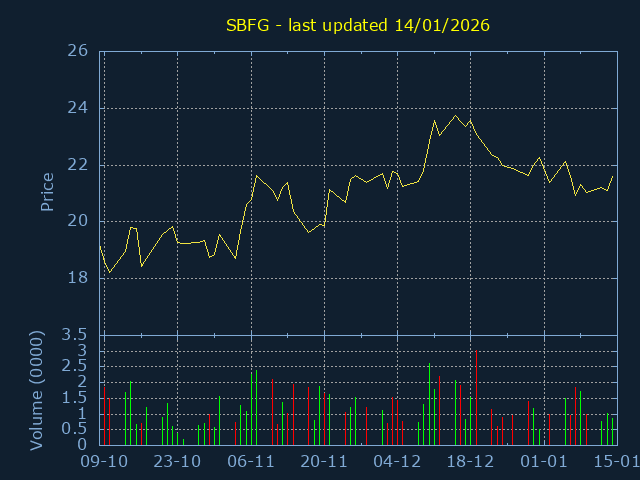Select the 23-10 date tick label
The height and width of the screenshot is (480, 640).
(x=178, y=462)
